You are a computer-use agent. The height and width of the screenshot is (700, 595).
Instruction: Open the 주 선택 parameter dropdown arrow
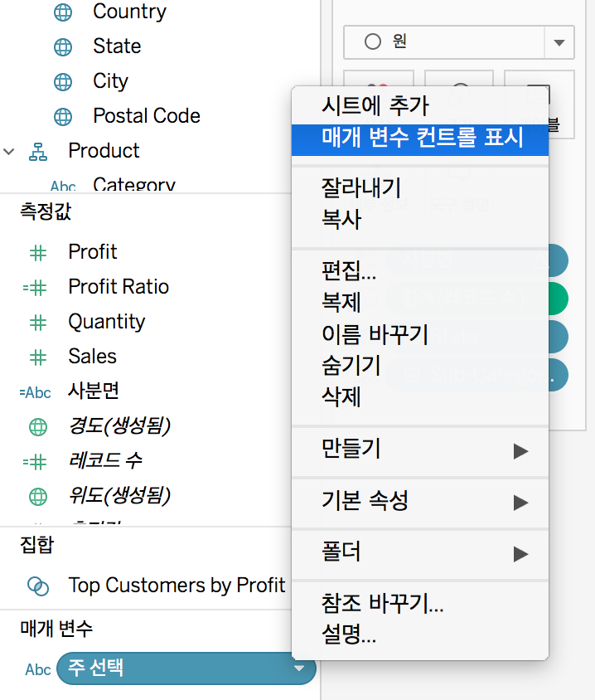coord(299,668)
